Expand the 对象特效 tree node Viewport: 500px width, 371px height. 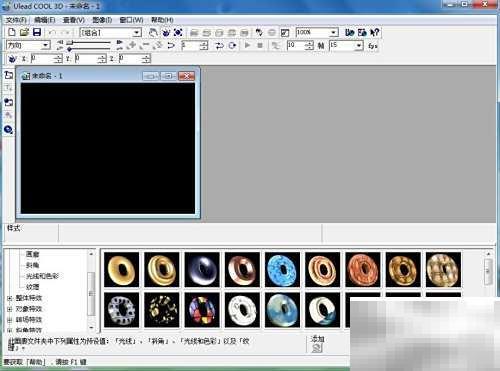pyautogui.click(x=10, y=309)
